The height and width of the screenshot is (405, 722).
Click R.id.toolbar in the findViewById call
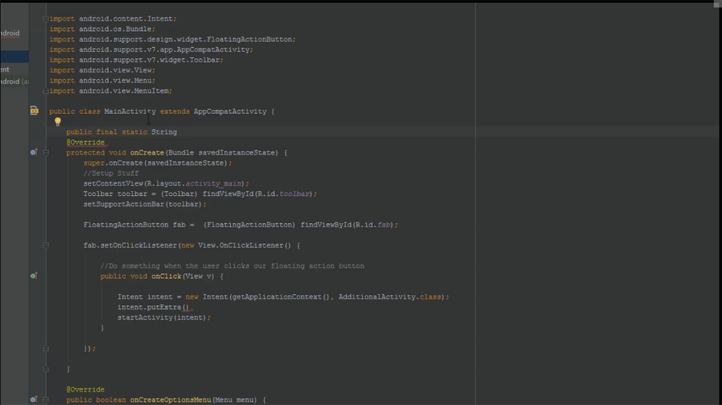(284, 194)
